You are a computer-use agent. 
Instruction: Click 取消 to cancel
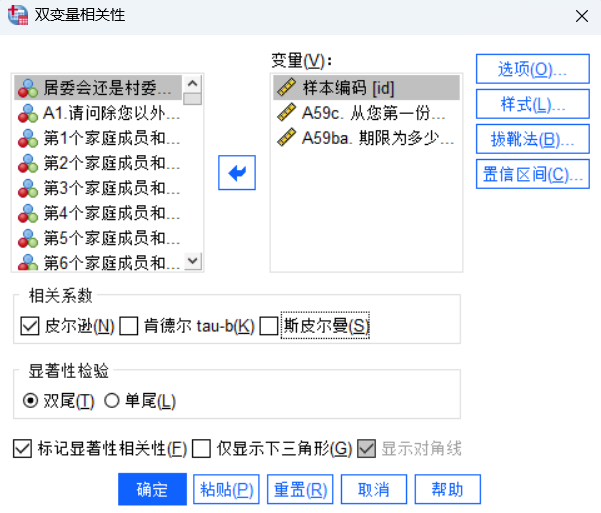pyautogui.click(x=374, y=490)
